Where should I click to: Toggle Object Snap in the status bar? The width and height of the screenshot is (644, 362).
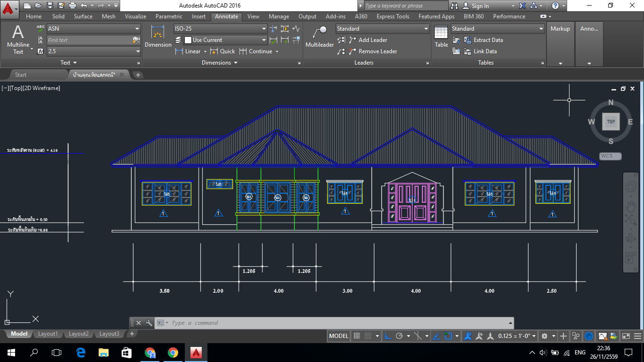(x=448, y=336)
